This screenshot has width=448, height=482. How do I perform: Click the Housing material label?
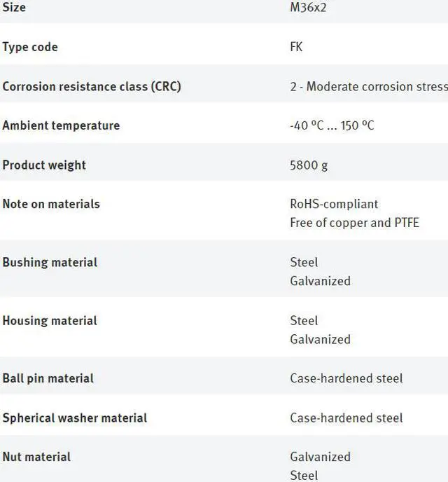pos(50,320)
